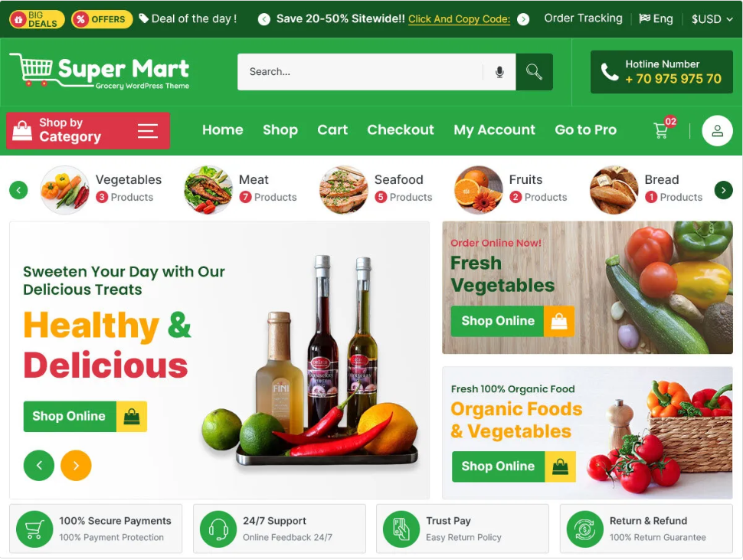Image resolution: width=743 pixels, height=560 pixels.
Task: Click the magnifying glass search button
Action: tap(534, 72)
